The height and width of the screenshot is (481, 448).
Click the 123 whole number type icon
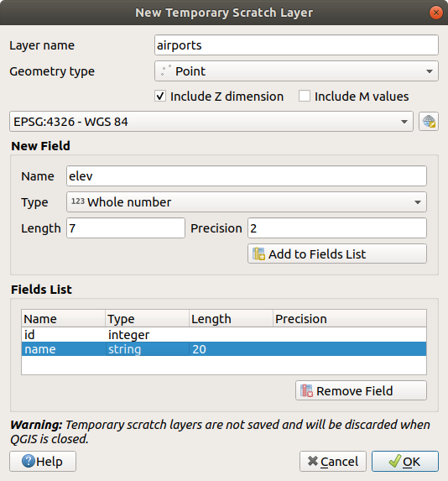[x=77, y=201]
